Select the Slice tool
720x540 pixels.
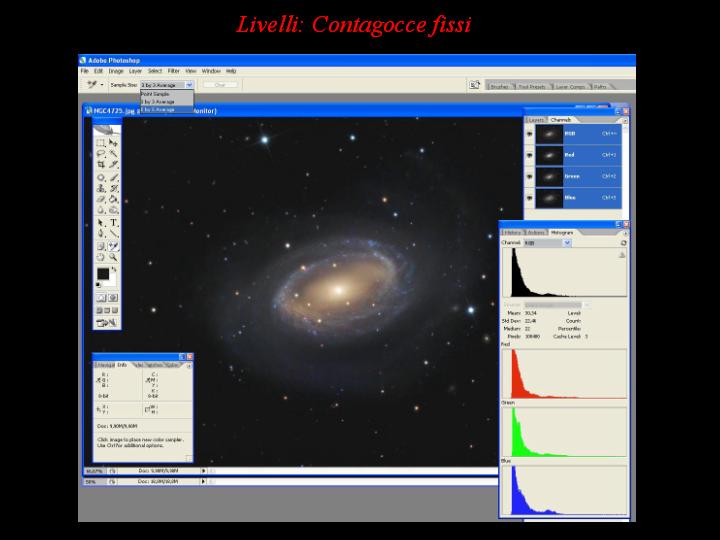click(x=113, y=164)
